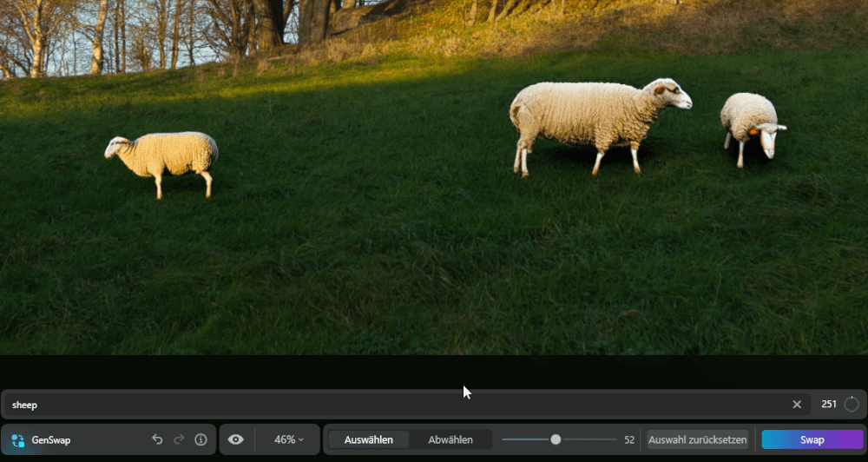Click the slider value 52
The width and height of the screenshot is (868, 462).
(629, 439)
